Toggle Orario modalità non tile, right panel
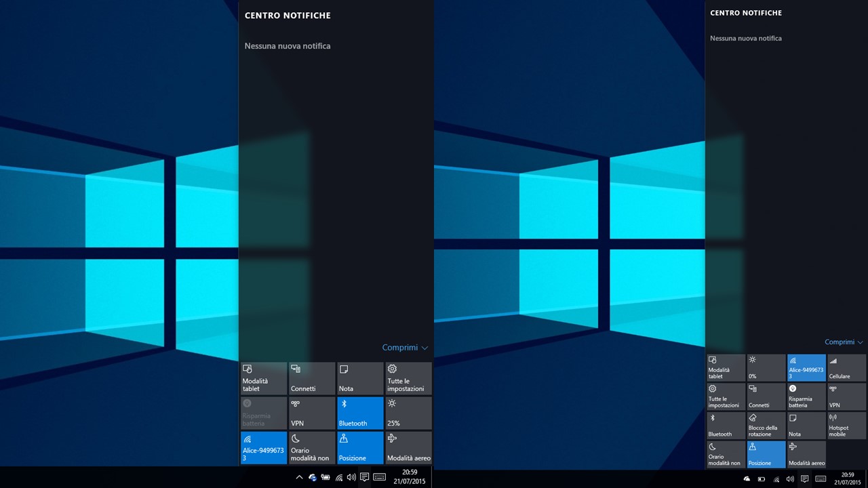Screen dimensions: 868x488 coord(726,454)
